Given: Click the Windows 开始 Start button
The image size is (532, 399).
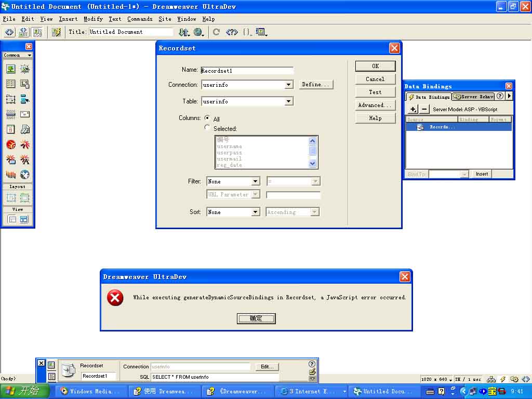Looking at the screenshot, I should click(x=25, y=391).
